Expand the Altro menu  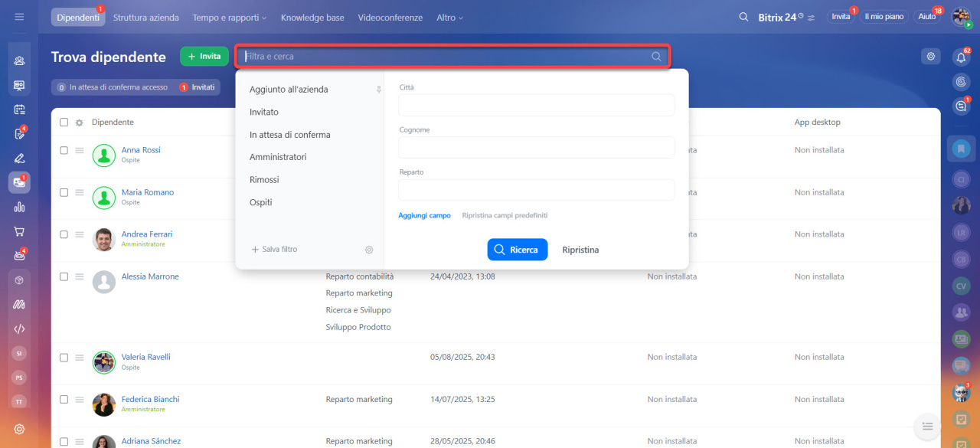click(x=449, y=17)
